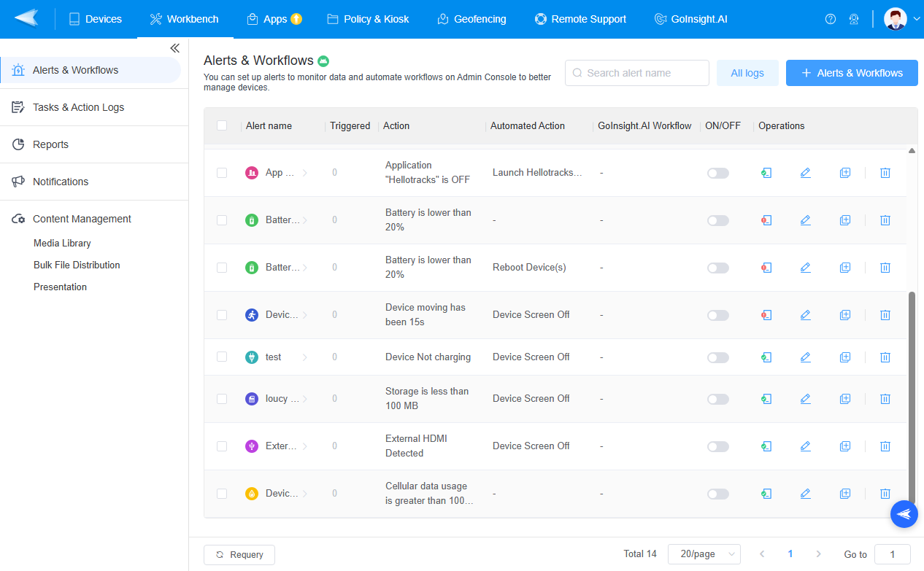Delete the loucy storage alert
924x571 pixels.
click(885, 399)
